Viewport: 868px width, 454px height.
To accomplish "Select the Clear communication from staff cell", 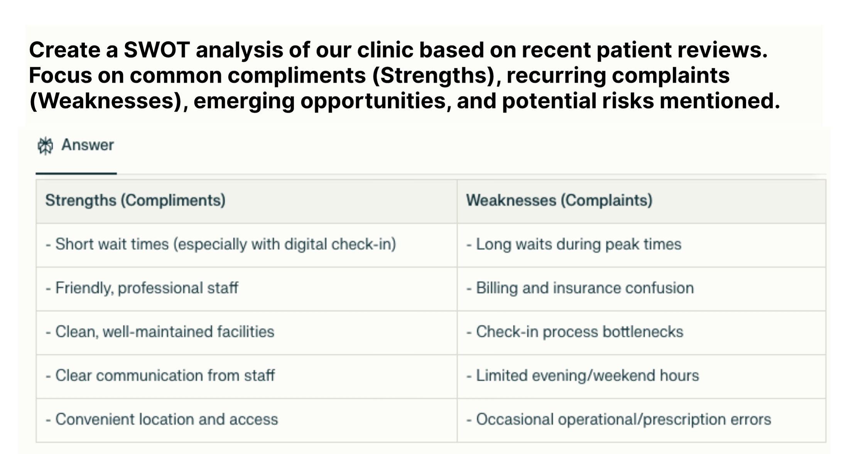I will [247, 376].
